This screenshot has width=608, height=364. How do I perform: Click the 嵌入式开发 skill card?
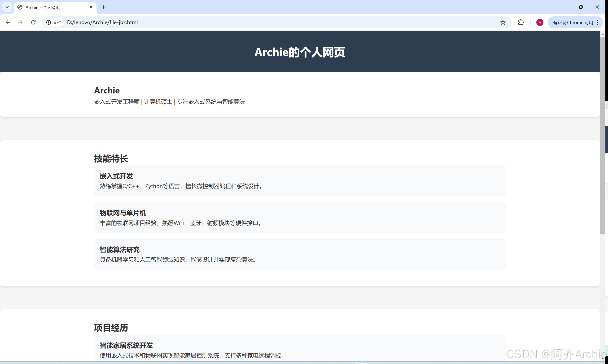[299, 180]
